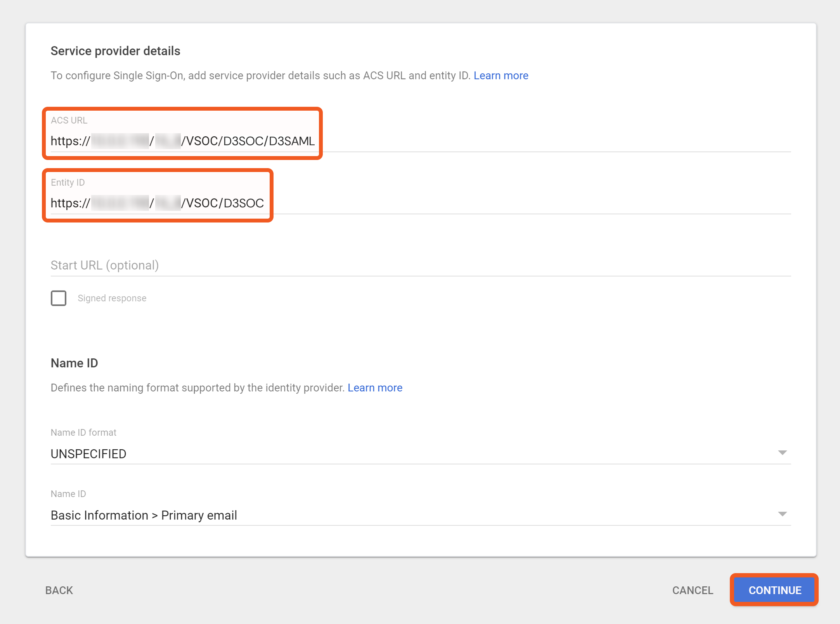This screenshot has width=840, height=624.
Task: Select the UNSPECIFIED format value
Action: (88, 454)
